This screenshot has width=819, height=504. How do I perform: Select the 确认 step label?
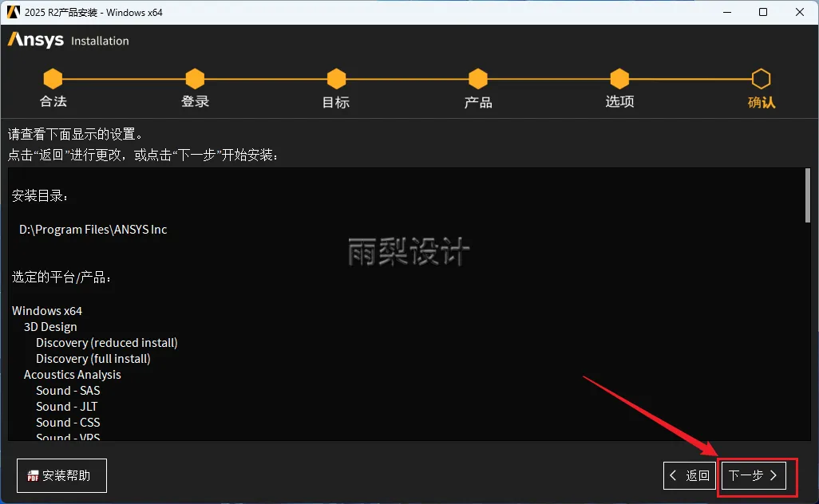(762, 102)
